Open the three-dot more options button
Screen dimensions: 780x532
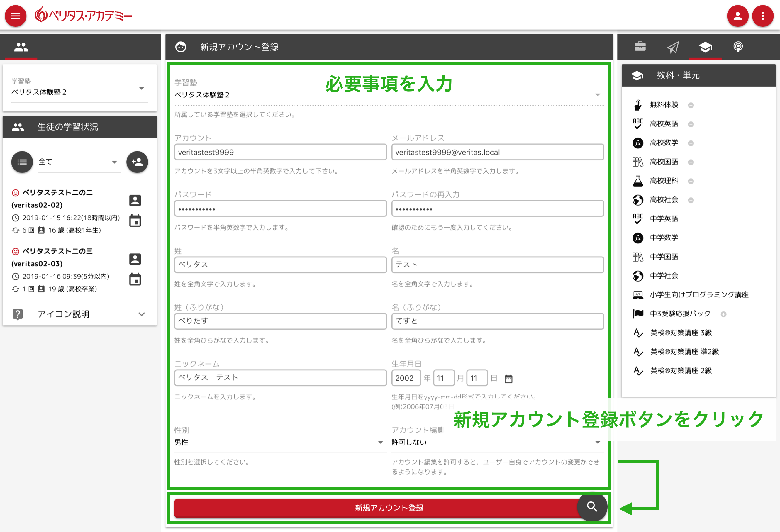tap(762, 16)
